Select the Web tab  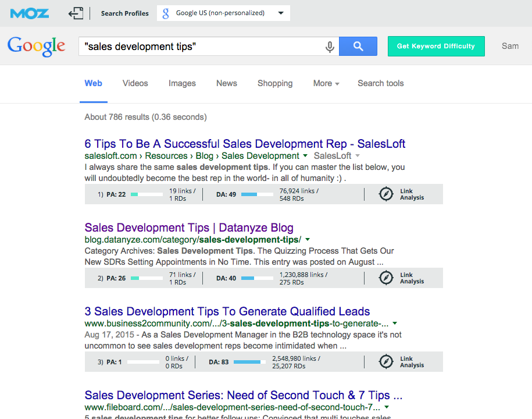[93, 83]
